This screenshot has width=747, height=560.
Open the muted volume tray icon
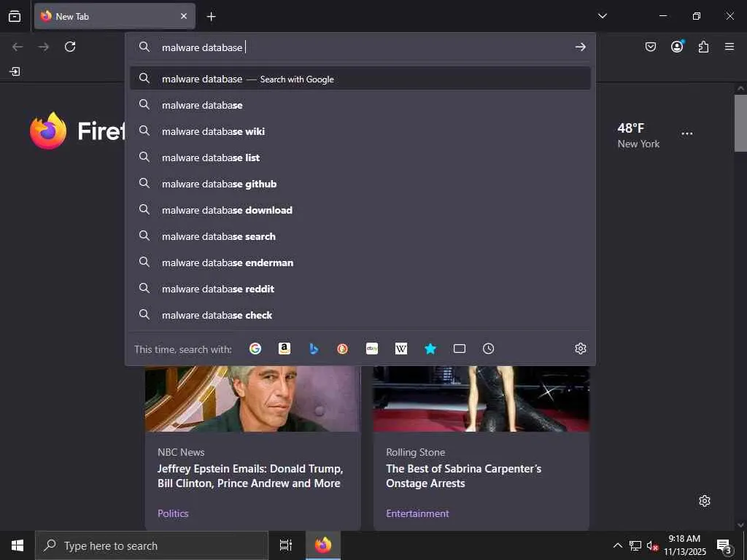tap(652, 545)
